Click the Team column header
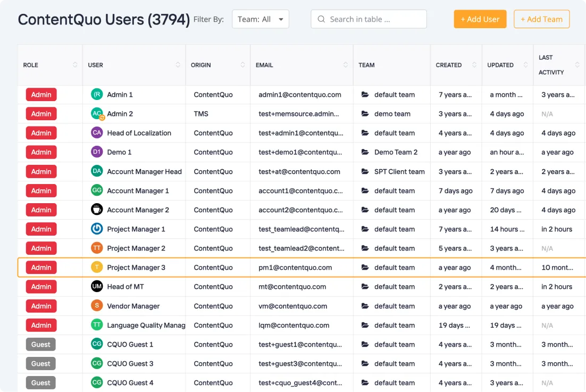Viewport: 586px width, 392px height. 366,65
